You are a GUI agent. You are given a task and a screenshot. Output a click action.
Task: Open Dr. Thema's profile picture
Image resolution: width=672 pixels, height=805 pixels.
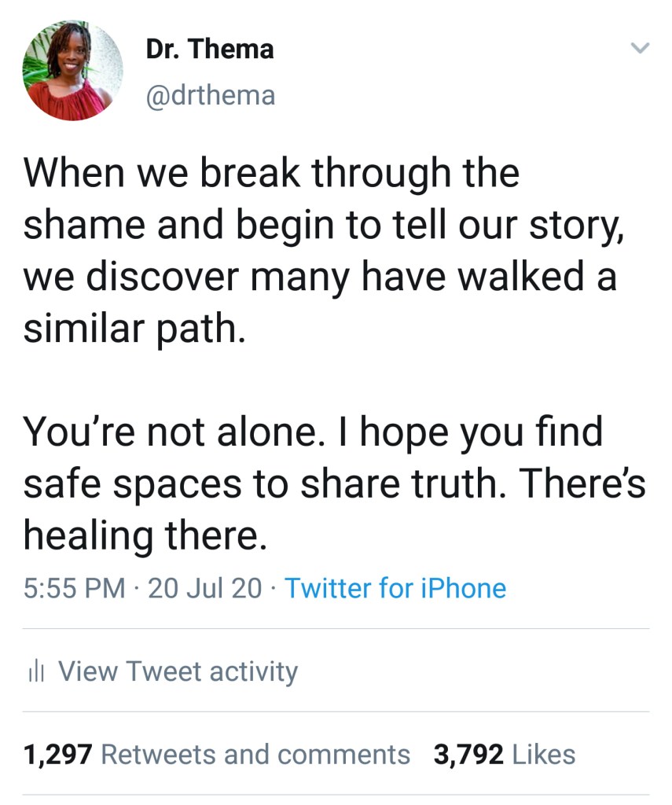(x=72, y=70)
